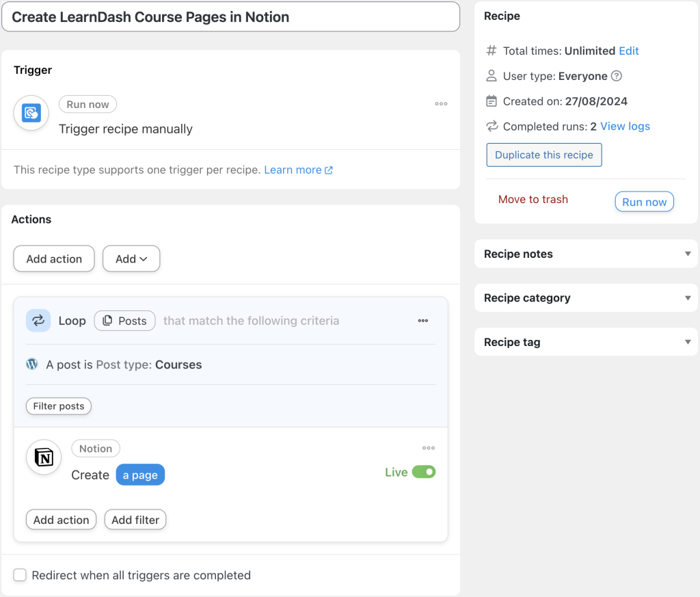Image resolution: width=700 pixels, height=597 pixels.
Task: Click the Posts loop type pill
Action: click(x=124, y=321)
